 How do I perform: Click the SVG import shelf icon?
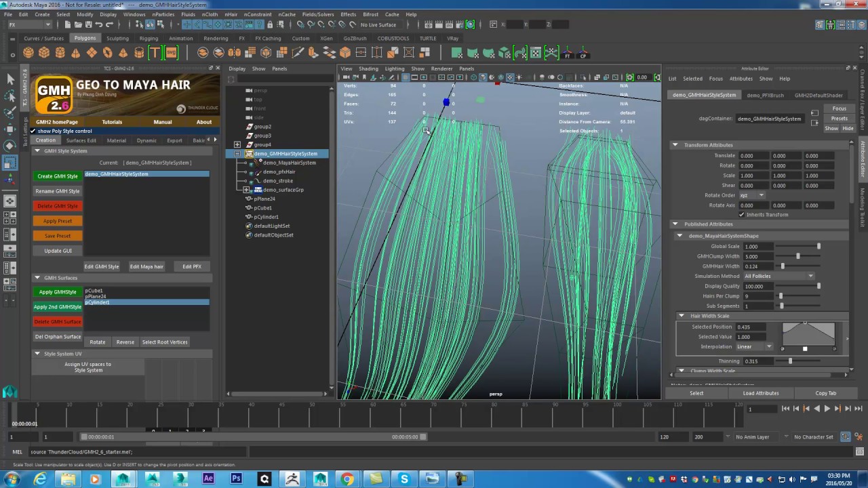(x=171, y=53)
